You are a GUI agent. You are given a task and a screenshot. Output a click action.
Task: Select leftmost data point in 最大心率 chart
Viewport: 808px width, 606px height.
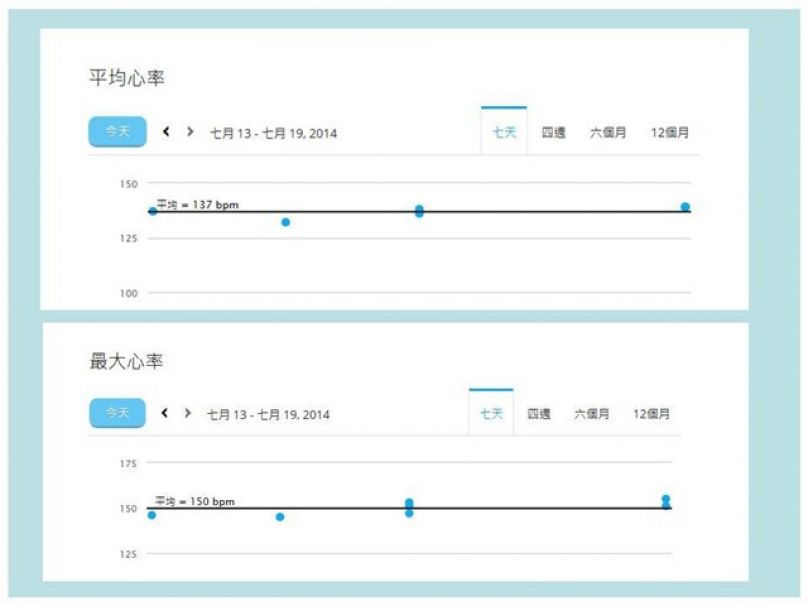(x=152, y=515)
